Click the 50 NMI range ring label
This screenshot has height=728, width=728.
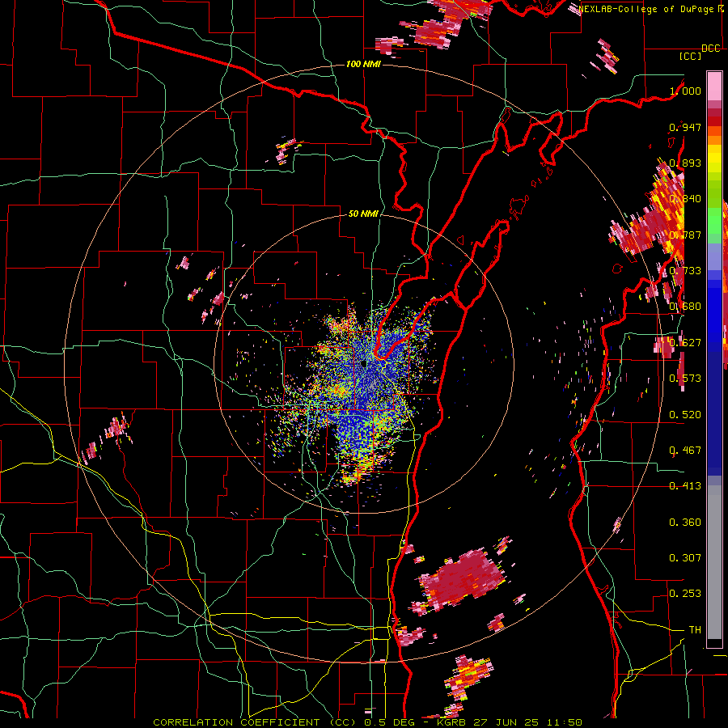point(363,214)
